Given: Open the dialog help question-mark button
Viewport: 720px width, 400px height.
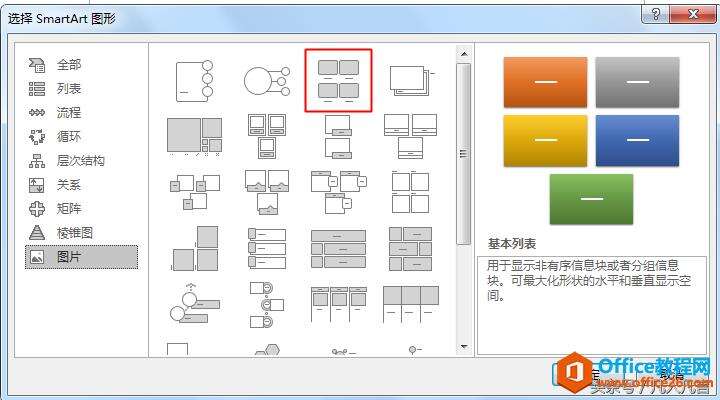Looking at the screenshot, I should coord(655,15).
